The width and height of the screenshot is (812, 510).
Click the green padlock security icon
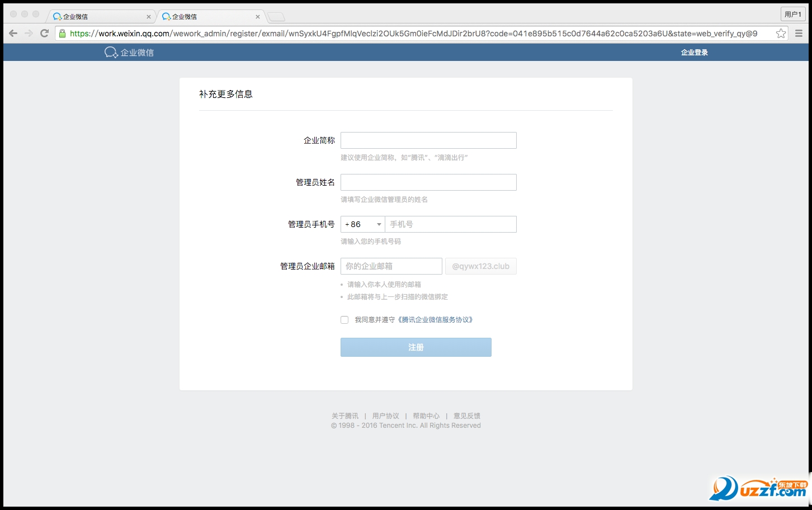(x=63, y=34)
